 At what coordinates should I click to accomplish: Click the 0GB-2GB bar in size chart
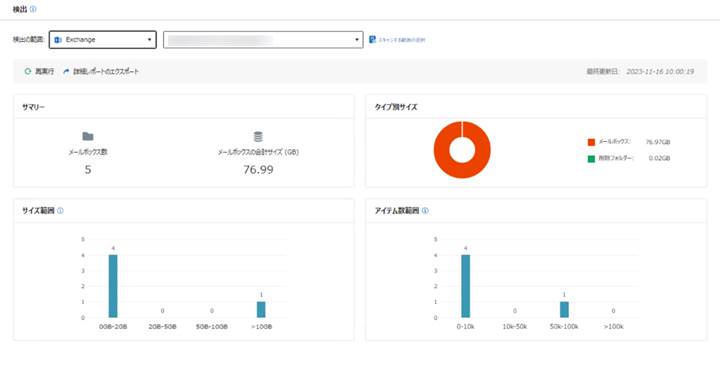tap(113, 286)
